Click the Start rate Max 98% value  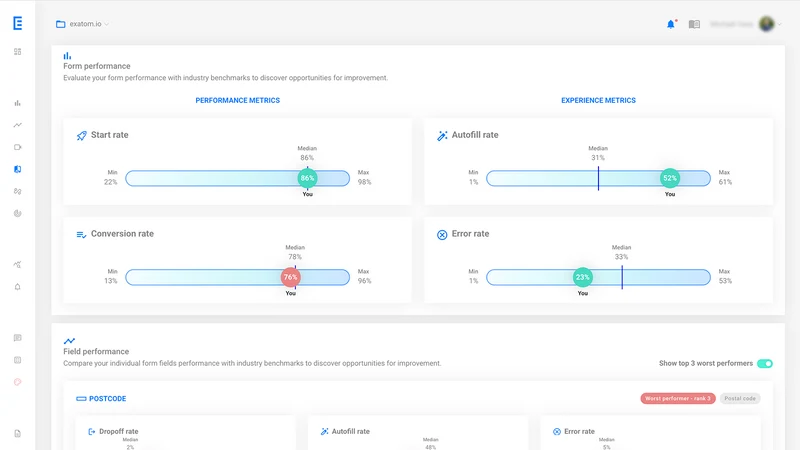tap(364, 182)
